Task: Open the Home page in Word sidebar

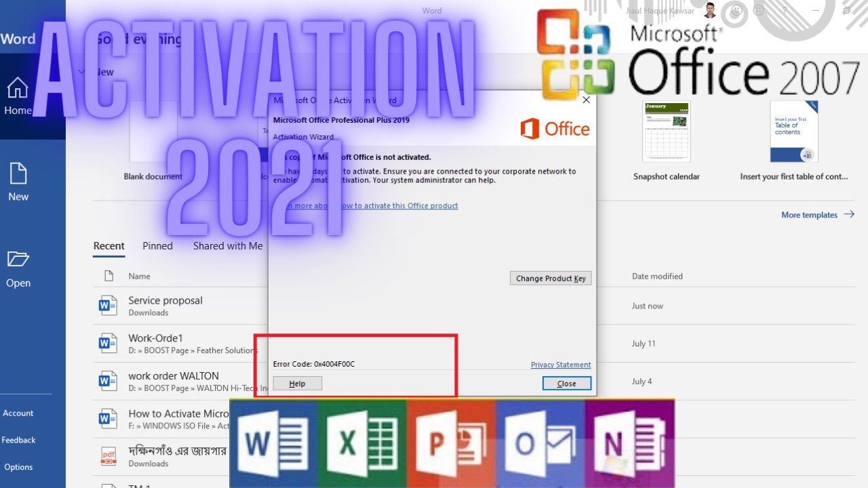Action: [x=18, y=96]
